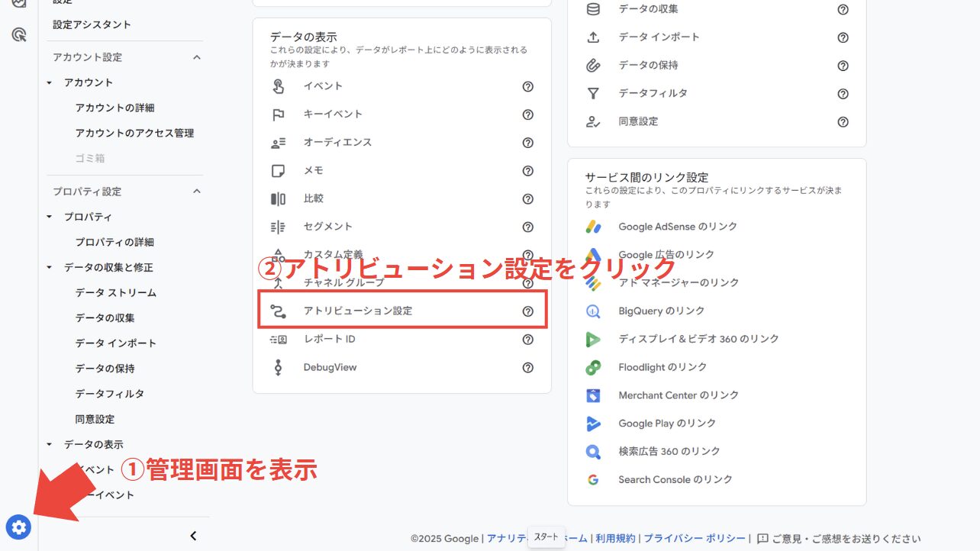980x551 pixels.
Task: Click the Comparisons (比較) icon
Action: [278, 199]
